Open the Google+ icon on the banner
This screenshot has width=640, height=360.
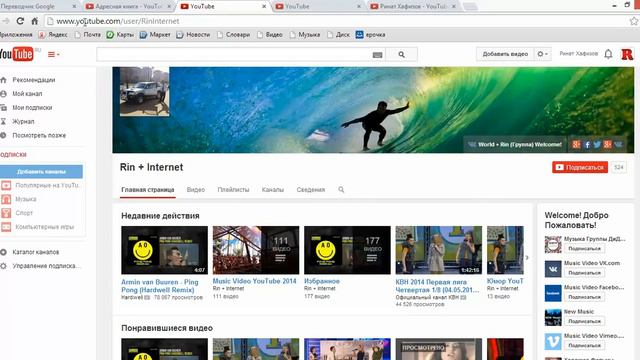point(576,144)
